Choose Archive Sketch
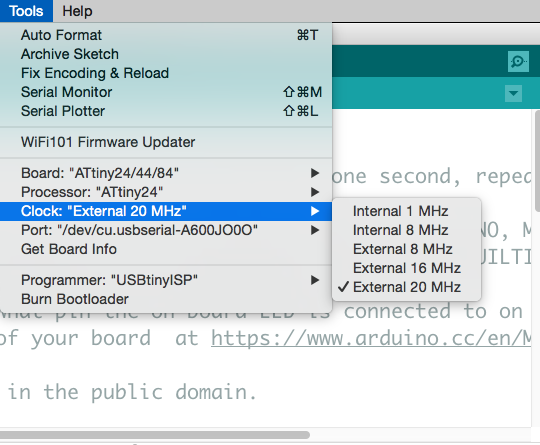 pyautogui.click(x=166, y=54)
